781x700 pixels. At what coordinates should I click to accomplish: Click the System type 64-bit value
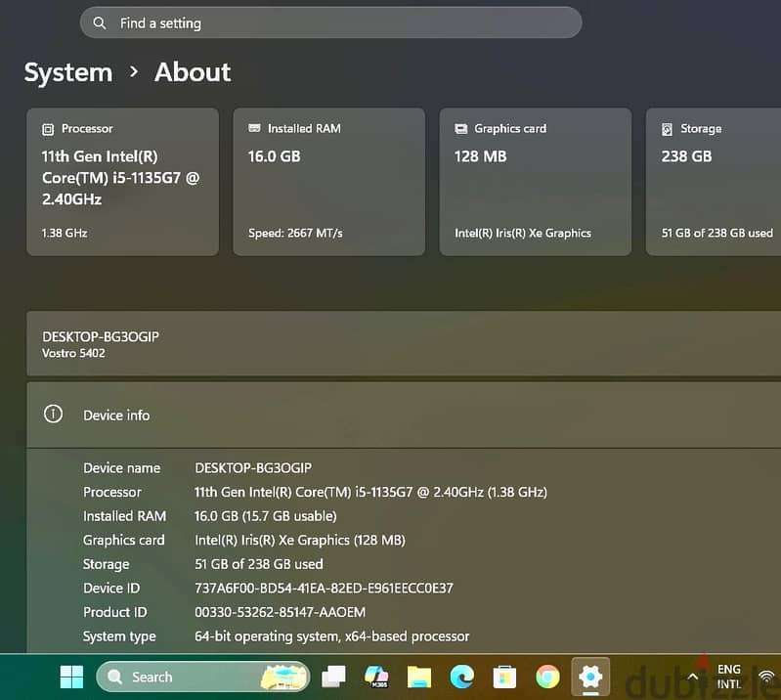coord(331,636)
